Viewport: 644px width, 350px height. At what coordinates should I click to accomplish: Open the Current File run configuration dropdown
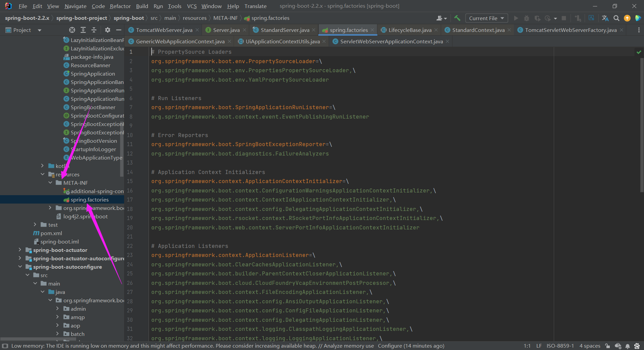(x=486, y=18)
